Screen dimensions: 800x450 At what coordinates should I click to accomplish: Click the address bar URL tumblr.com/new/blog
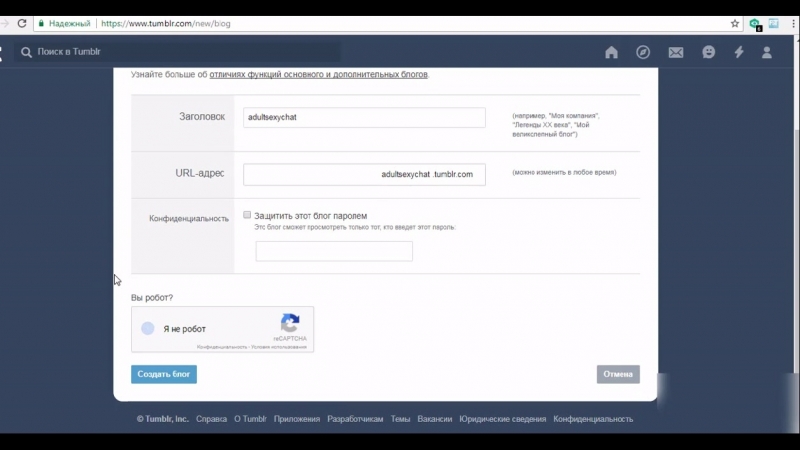pyautogui.click(x=166, y=23)
